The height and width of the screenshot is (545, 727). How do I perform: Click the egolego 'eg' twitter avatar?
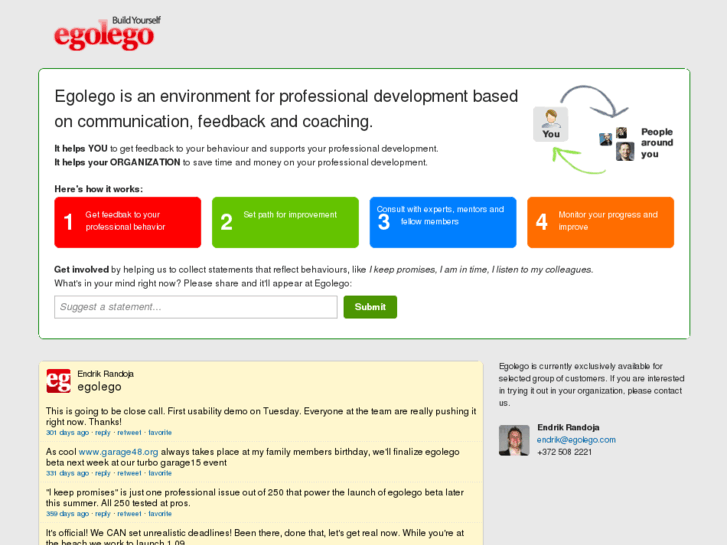click(x=58, y=381)
